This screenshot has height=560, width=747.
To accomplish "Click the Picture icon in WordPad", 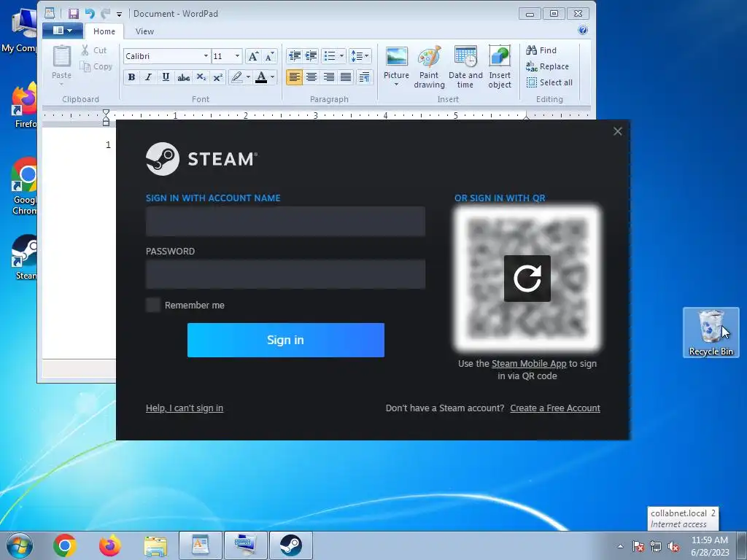I will coord(396,57).
